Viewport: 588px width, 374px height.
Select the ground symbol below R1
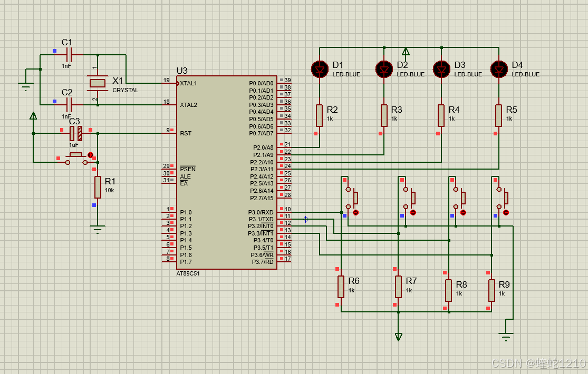(98, 229)
